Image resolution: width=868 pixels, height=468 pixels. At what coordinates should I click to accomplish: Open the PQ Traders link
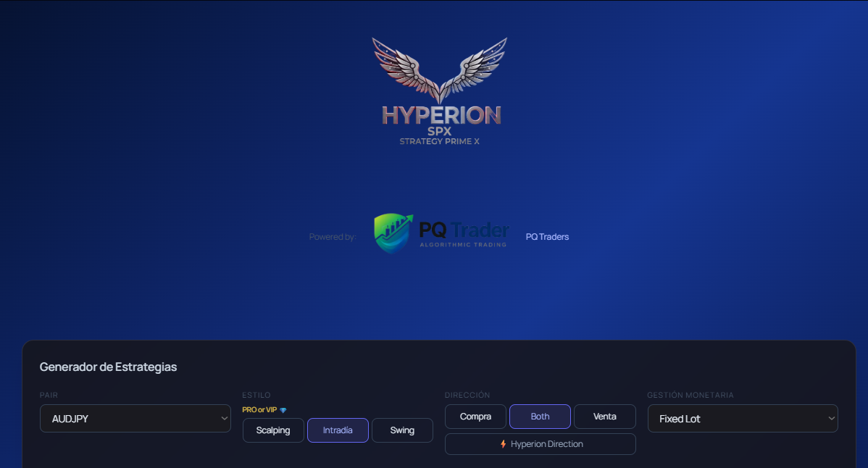[x=547, y=237]
